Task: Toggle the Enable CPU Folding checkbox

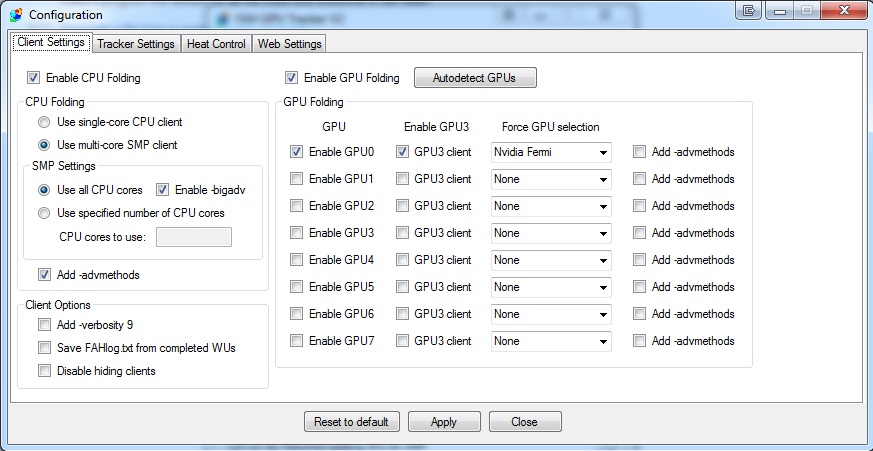Action: pos(34,77)
